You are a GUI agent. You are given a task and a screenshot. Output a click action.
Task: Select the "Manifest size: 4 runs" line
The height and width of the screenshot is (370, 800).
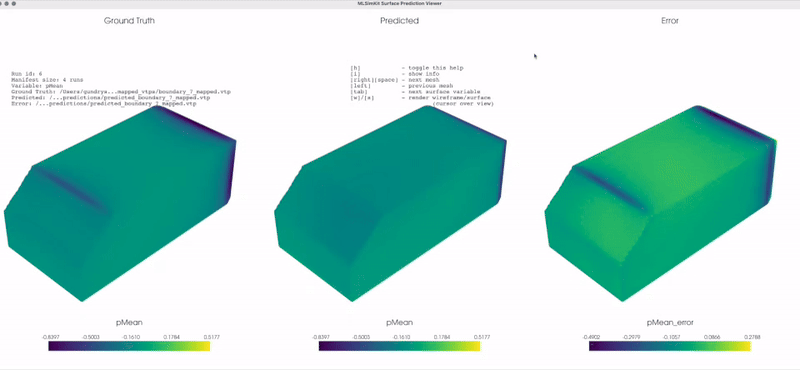tap(47, 80)
